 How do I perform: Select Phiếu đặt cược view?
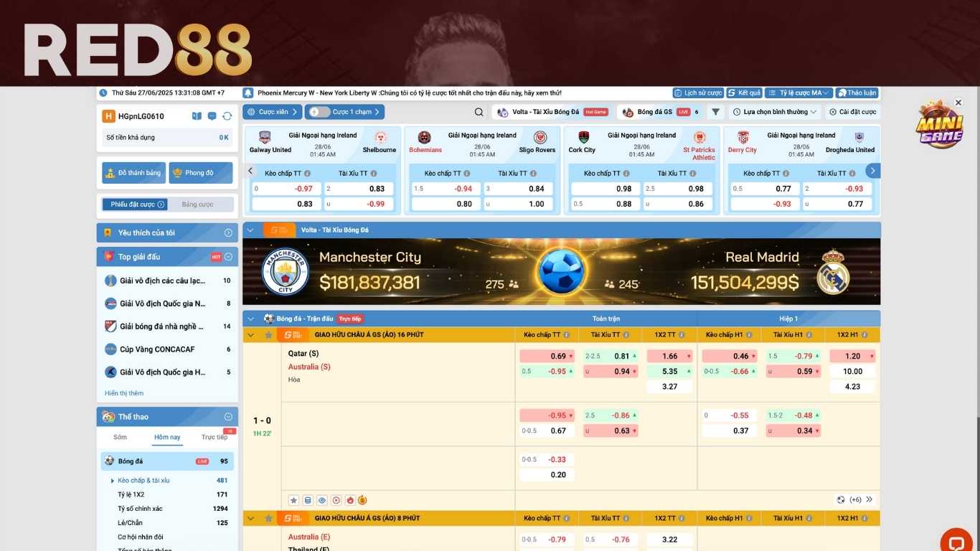(x=134, y=204)
